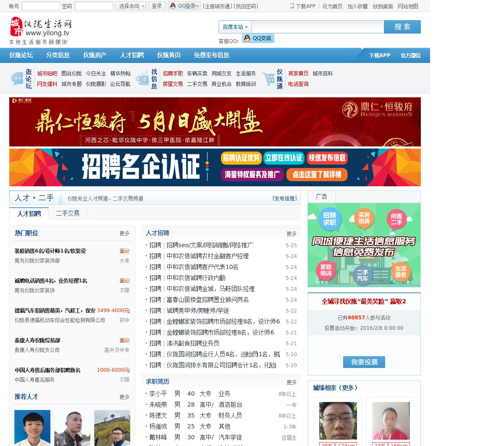Click the 找回密码 link
The height and width of the screenshot is (446, 504).
click(246, 6)
